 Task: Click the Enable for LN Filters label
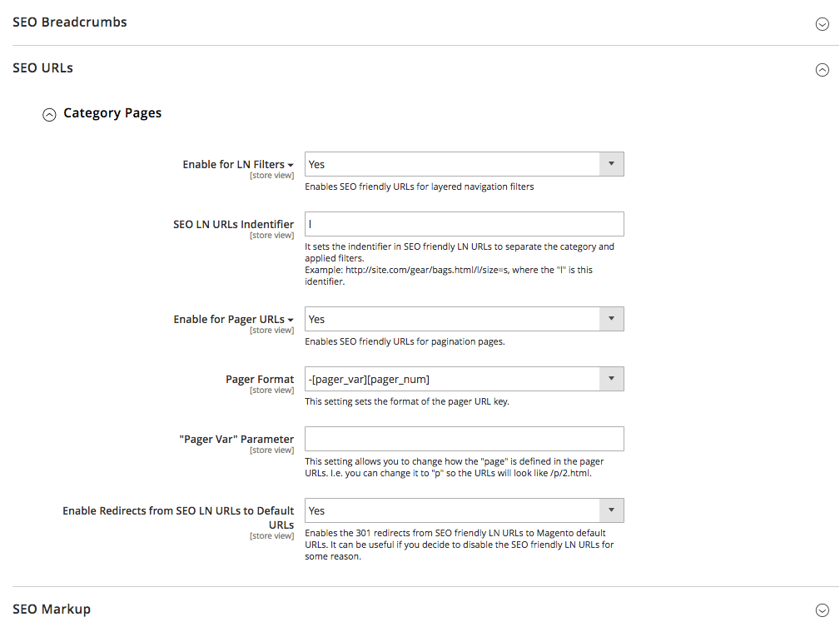coord(234,165)
